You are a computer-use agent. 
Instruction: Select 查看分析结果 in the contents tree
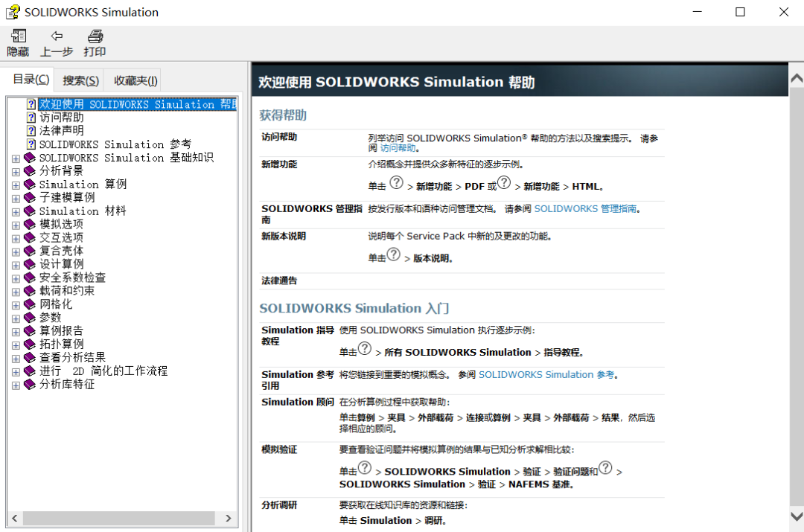coord(72,358)
